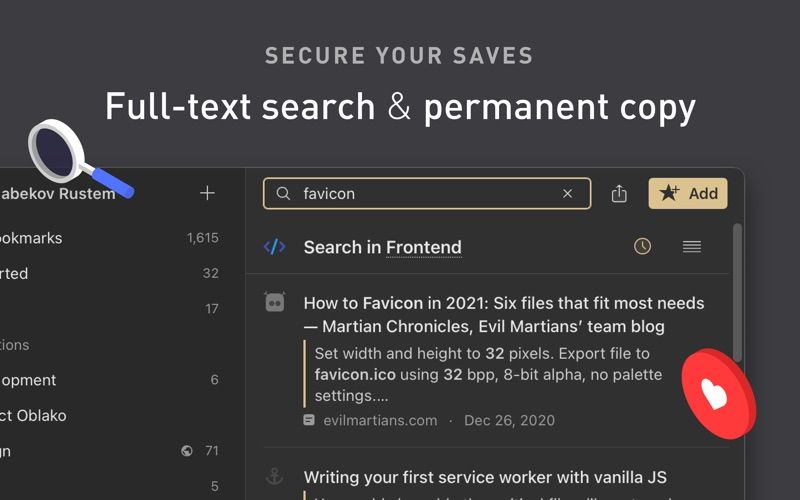Select the Bookmarks item with 1,615 entries
800x500 pixels.
[x=109, y=238]
